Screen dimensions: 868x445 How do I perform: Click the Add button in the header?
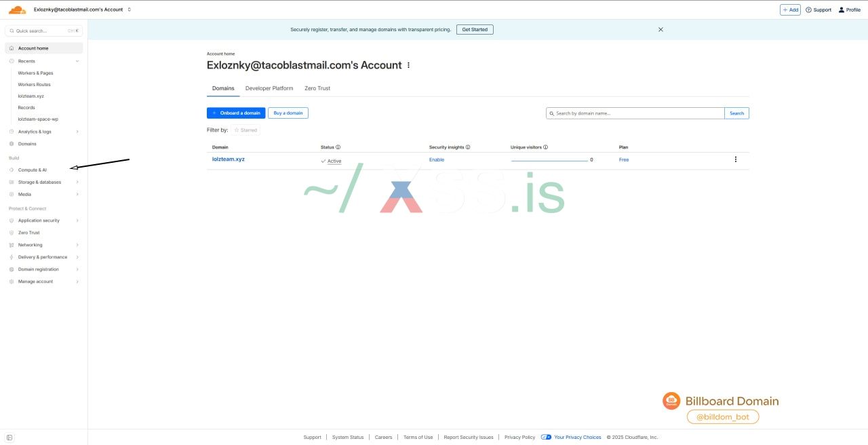(x=790, y=9)
